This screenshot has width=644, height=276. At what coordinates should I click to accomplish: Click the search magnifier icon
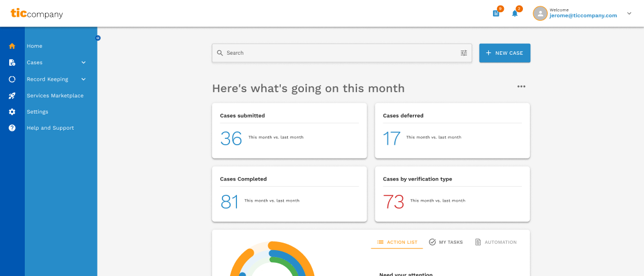(x=220, y=53)
